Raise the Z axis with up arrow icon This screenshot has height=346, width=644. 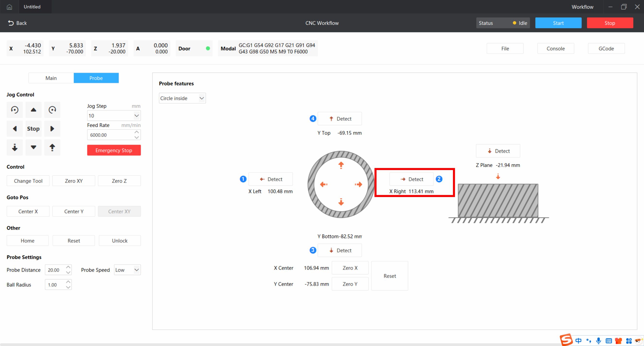pos(52,148)
